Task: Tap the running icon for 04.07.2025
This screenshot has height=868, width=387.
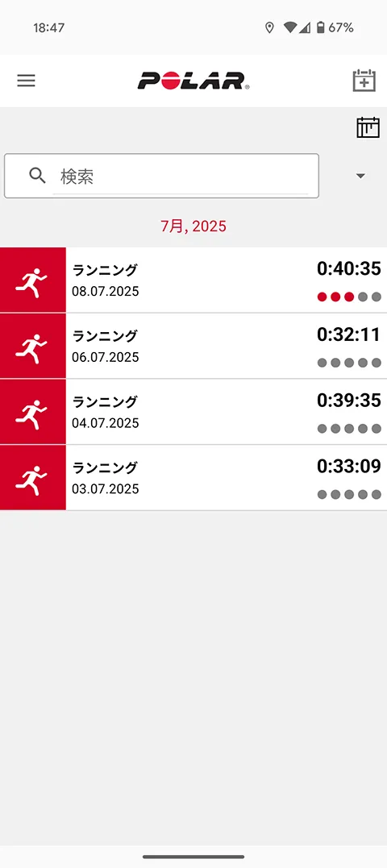Action: pyautogui.click(x=33, y=412)
